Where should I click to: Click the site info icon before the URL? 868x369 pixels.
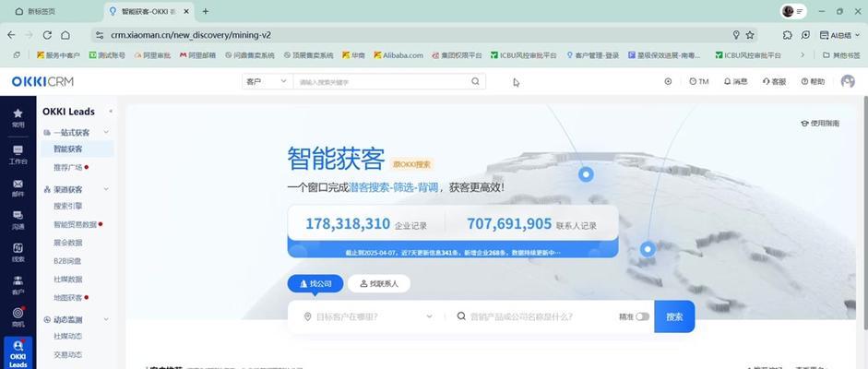(100, 35)
